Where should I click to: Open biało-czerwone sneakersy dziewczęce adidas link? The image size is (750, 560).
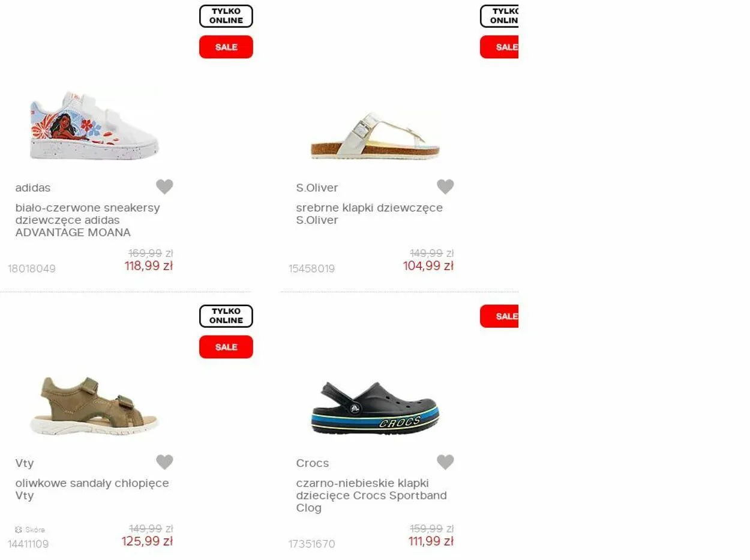88,220
